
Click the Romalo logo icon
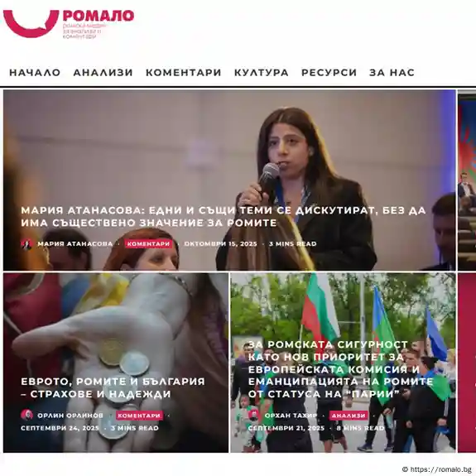click(x=31, y=23)
